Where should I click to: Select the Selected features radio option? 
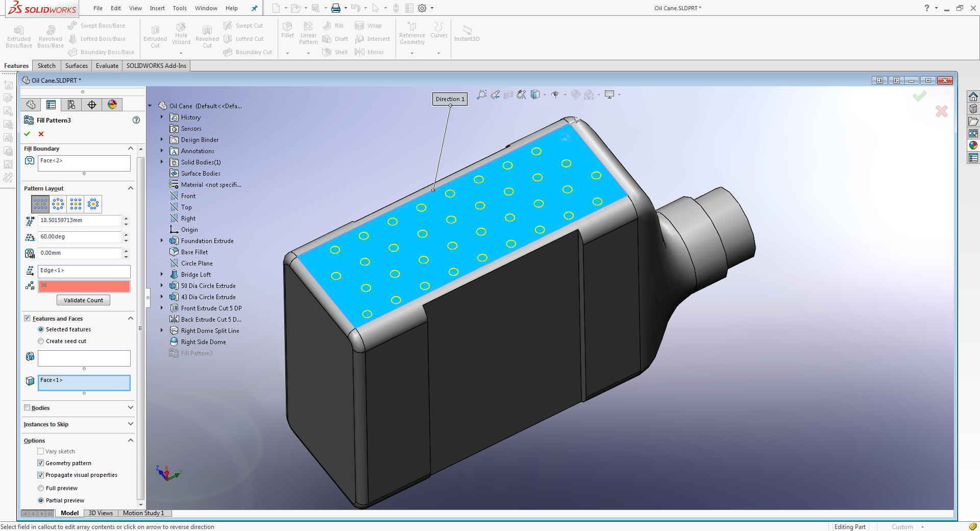coord(41,329)
